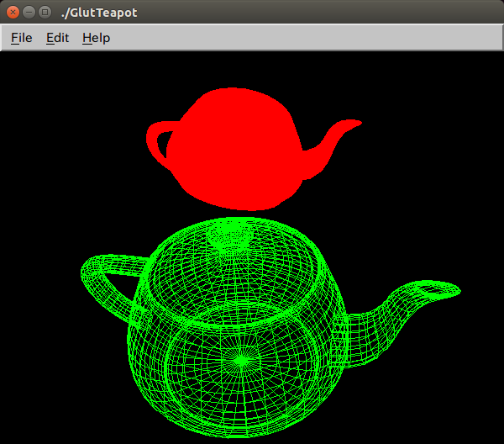Open the Edit menu
Viewport: 504px width, 444px height.
[57, 38]
